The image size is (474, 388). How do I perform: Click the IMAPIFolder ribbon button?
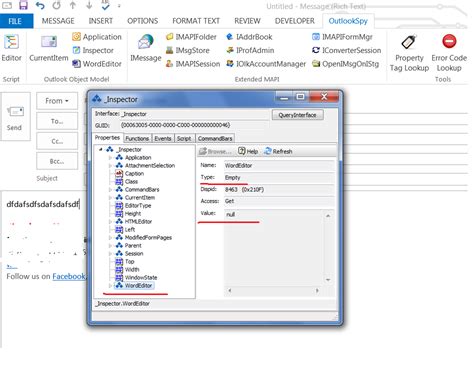(191, 37)
